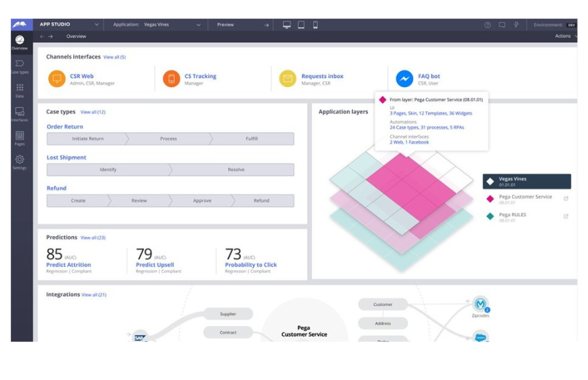Screen dimensions: 588x380
Task: Open the help question mark icon
Action: click(488, 25)
